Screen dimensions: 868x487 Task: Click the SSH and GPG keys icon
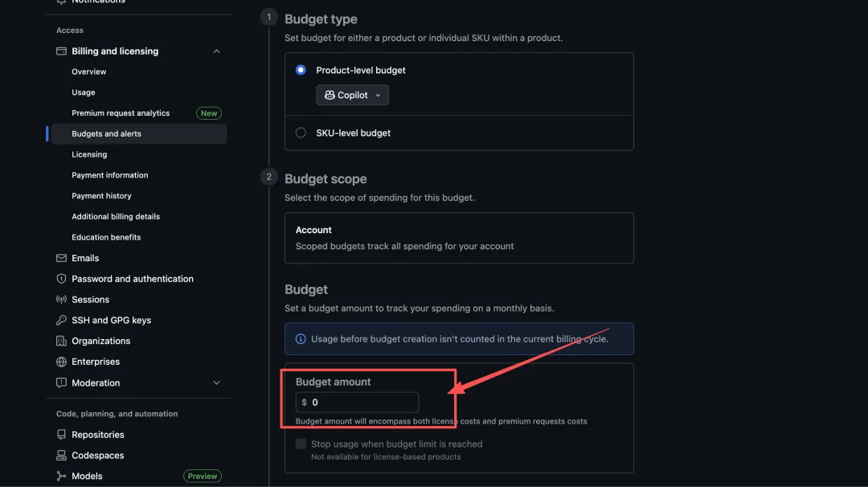pos(61,320)
